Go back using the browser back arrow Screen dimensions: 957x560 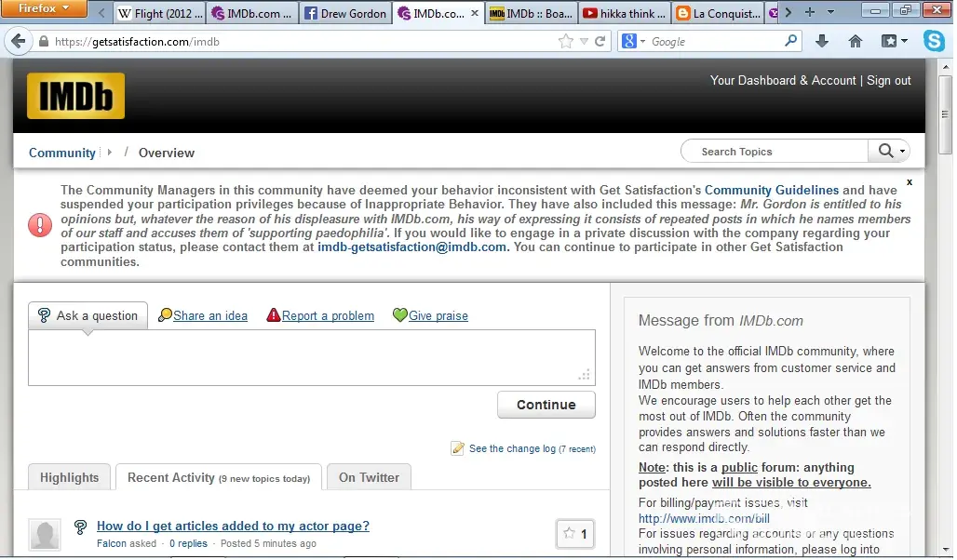(19, 42)
